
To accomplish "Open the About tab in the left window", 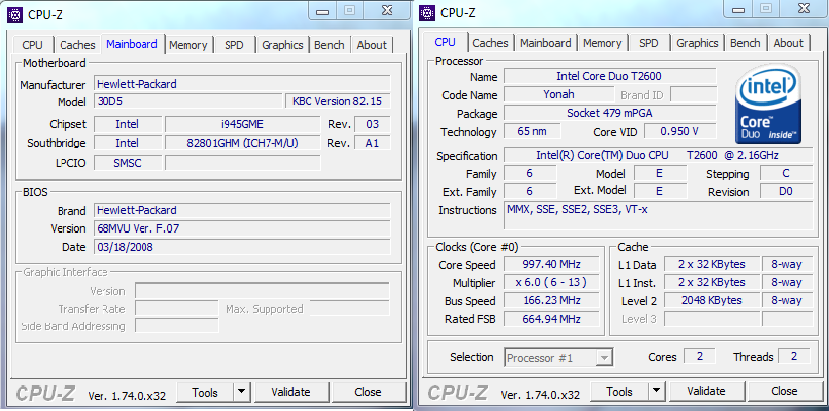I will (x=372, y=45).
